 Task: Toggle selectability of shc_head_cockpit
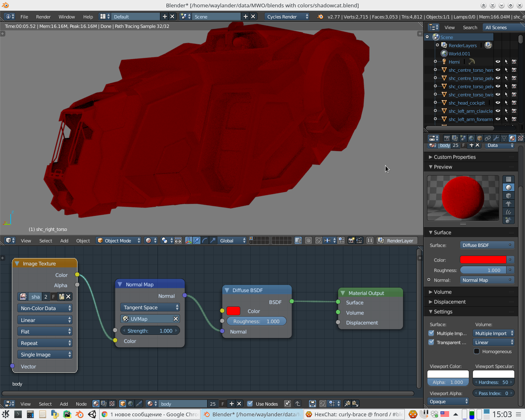[506, 103]
